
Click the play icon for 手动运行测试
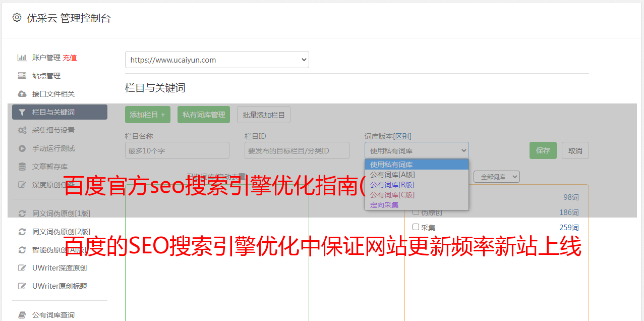tap(22, 148)
